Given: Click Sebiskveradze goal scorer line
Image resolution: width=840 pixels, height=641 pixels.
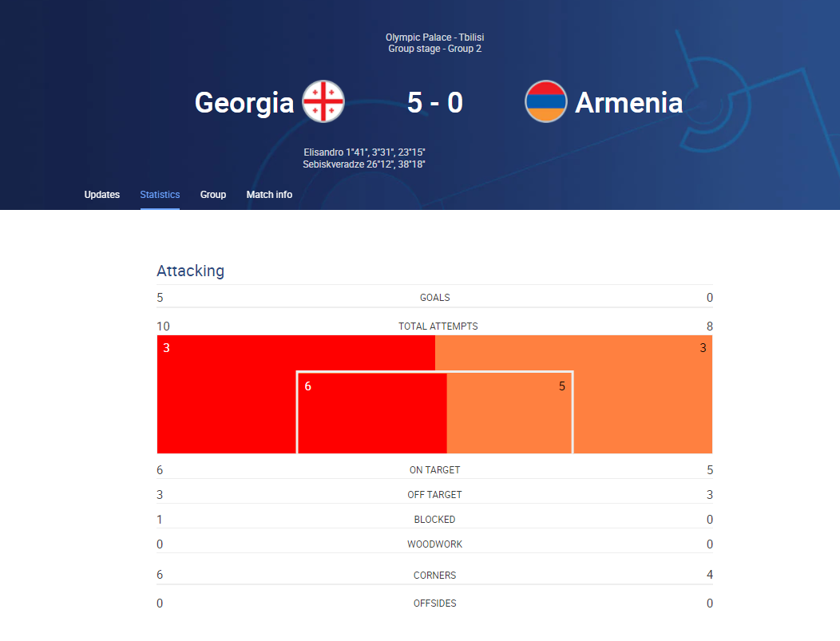Looking at the screenshot, I should pyautogui.click(x=364, y=164).
